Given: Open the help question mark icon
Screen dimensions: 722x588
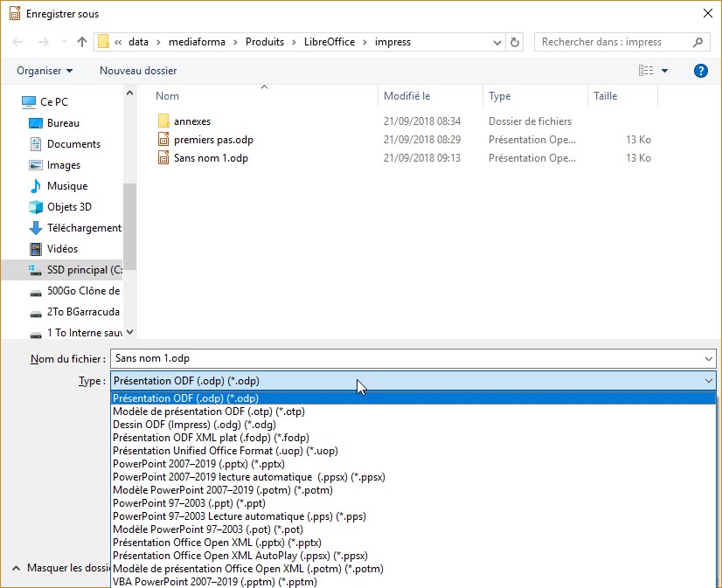Looking at the screenshot, I should pyautogui.click(x=700, y=71).
